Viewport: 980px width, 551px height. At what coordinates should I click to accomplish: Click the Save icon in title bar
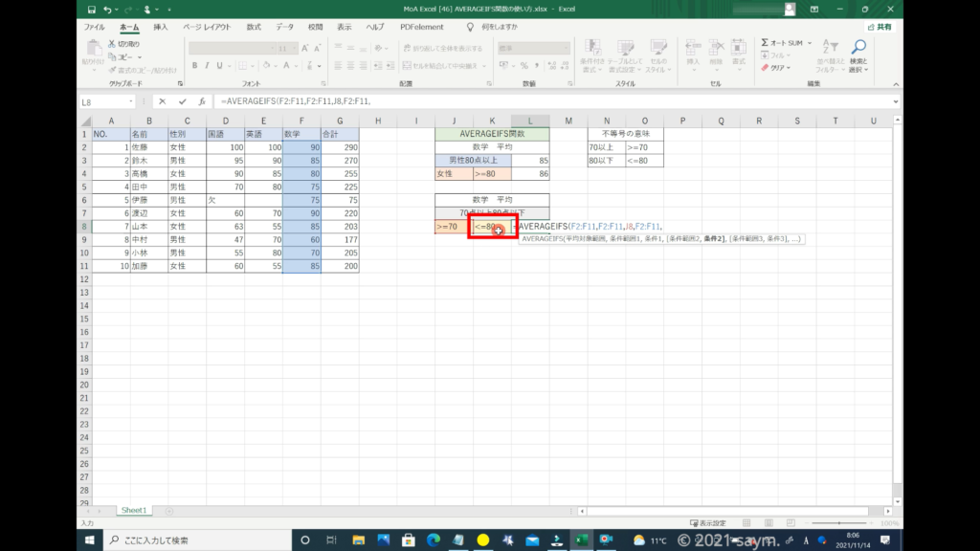click(91, 10)
